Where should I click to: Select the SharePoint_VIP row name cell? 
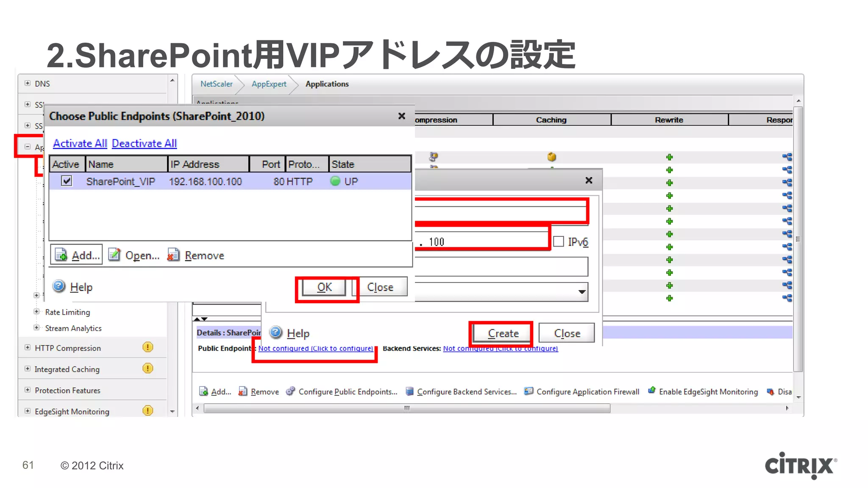(x=120, y=181)
